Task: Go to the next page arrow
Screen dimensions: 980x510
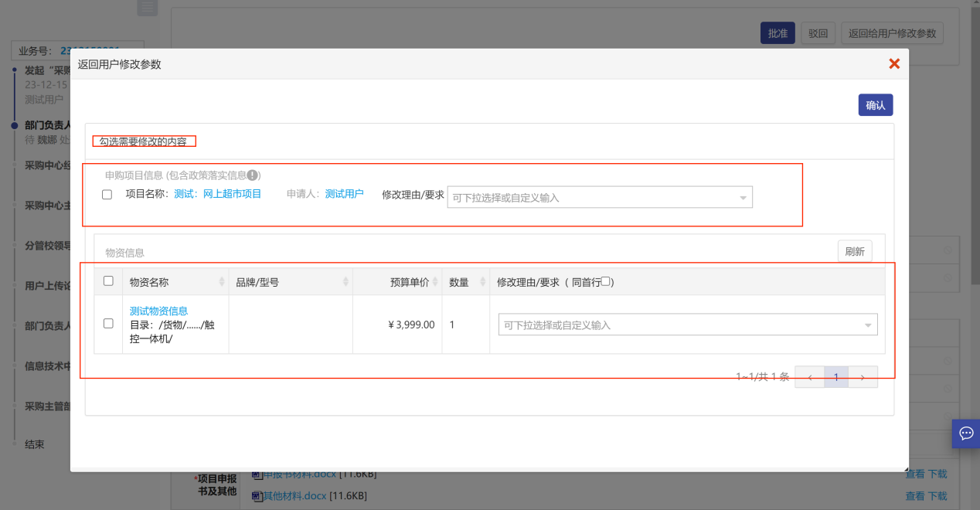Action: tap(863, 377)
